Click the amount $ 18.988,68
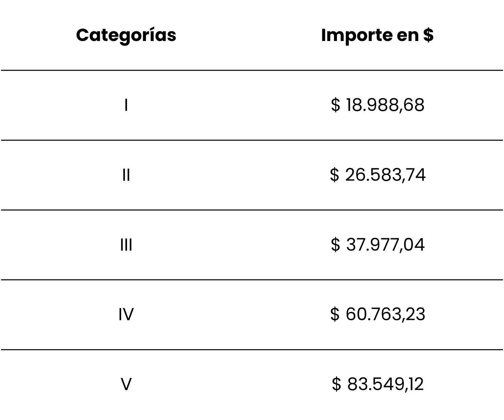Image resolution: width=504 pixels, height=420 pixels. click(x=378, y=105)
